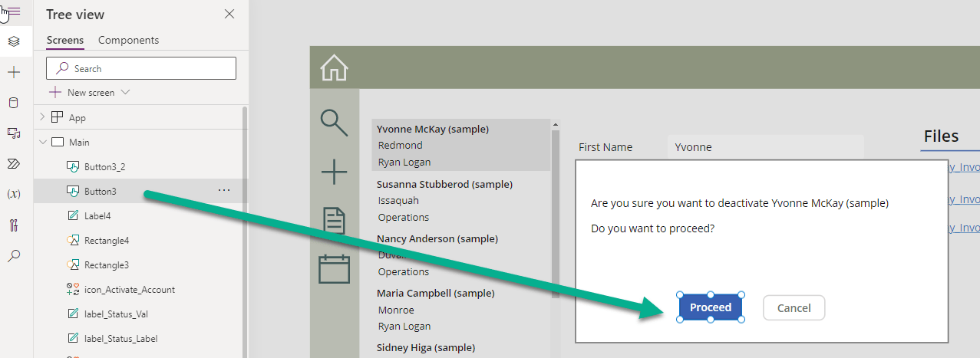Viewport: 980px width, 358px height.
Task: Open the Advanced tools icon
Action: (x=14, y=225)
